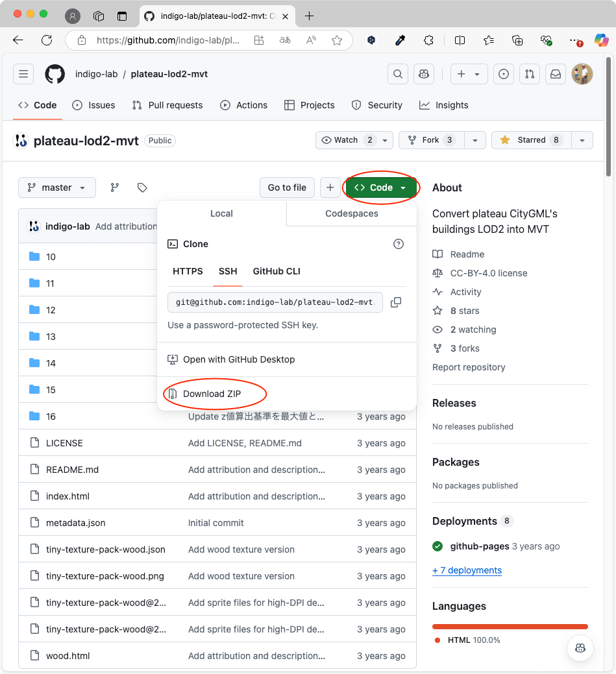Open the user profile avatar menu
The height and width of the screenshot is (674, 616).
(582, 74)
